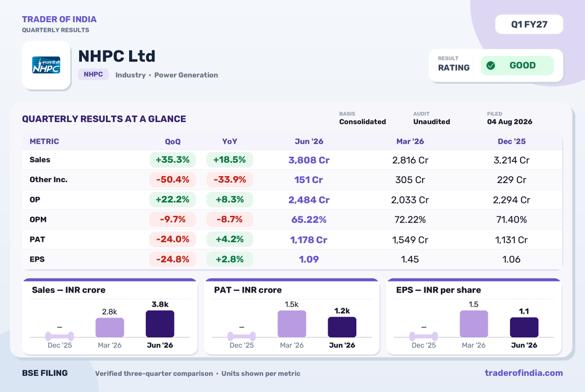The image size is (585, 392).
Task: Click the 04 Aug 2026 filed date
Action: pos(509,122)
